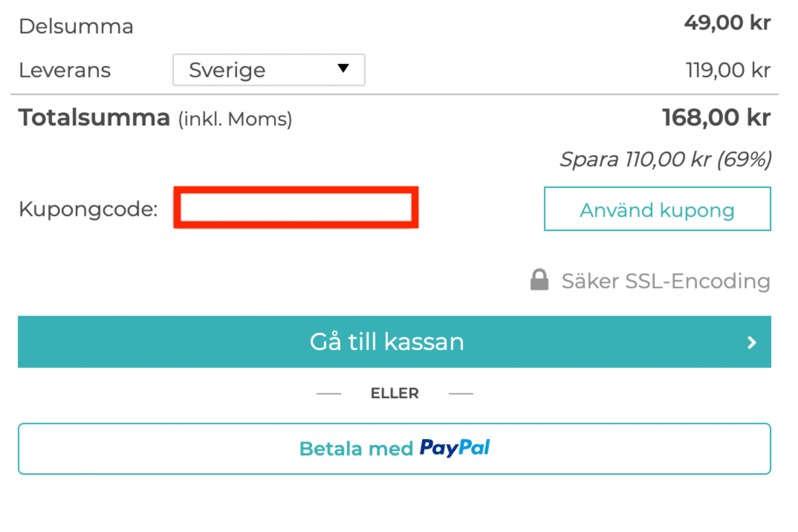Click the Spara 110,00 kr savings text
This screenshot has height=532, width=798.
coord(665,159)
